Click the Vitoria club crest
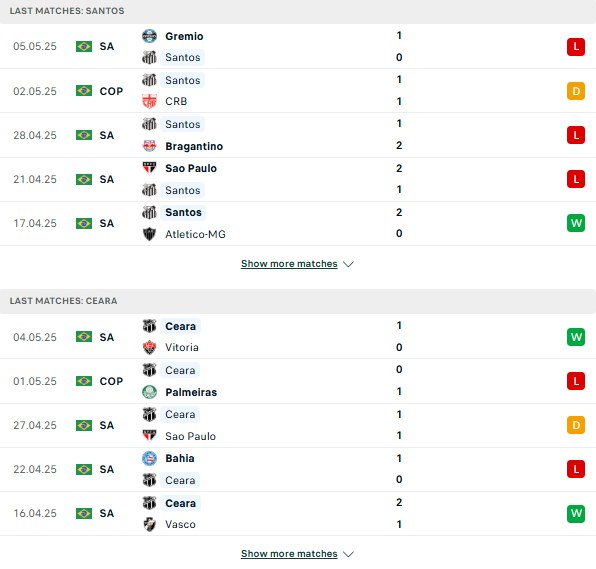 pyautogui.click(x=149, y=347)
